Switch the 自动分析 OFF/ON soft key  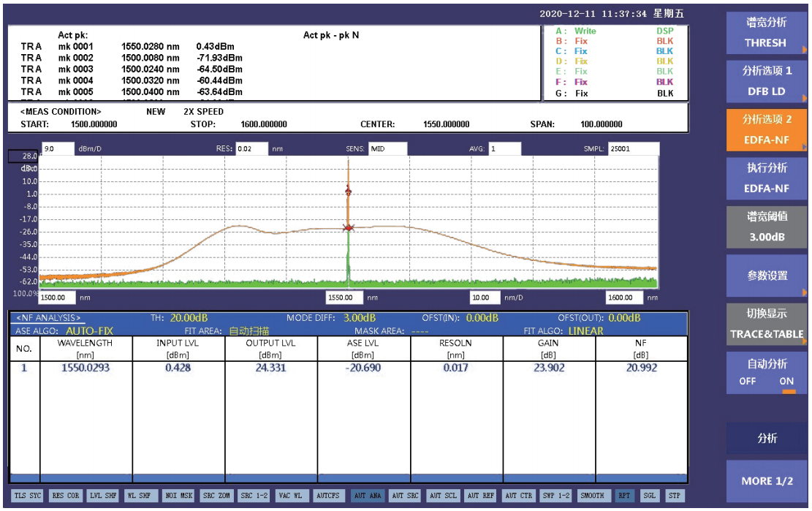coord(767,373)
